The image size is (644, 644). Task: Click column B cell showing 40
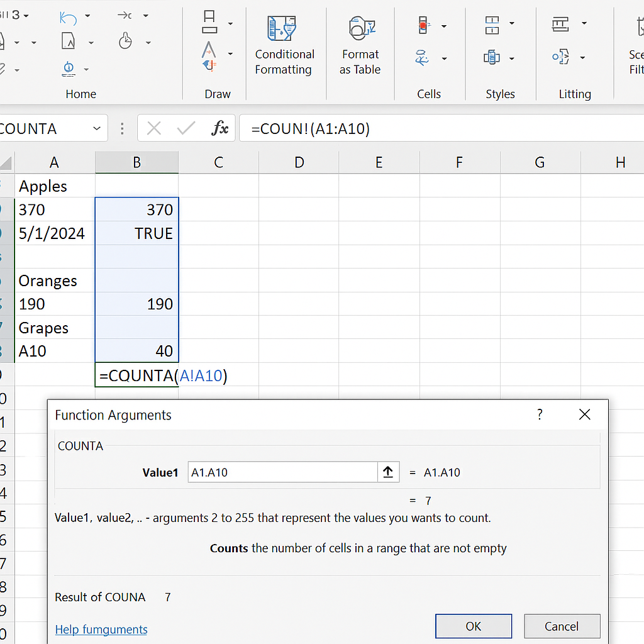(x=136, y=351)
